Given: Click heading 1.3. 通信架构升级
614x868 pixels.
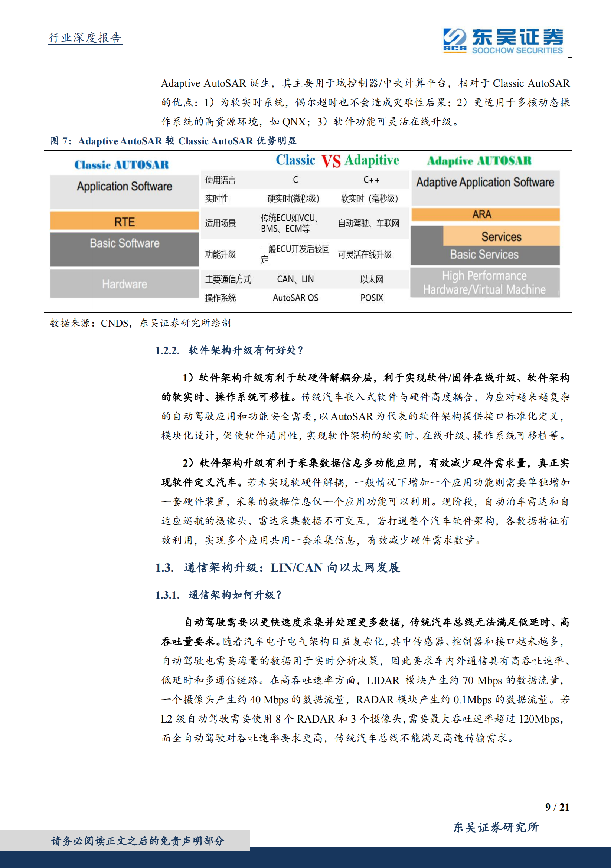Looking at the screenshot, I should [x=278, y=568].
